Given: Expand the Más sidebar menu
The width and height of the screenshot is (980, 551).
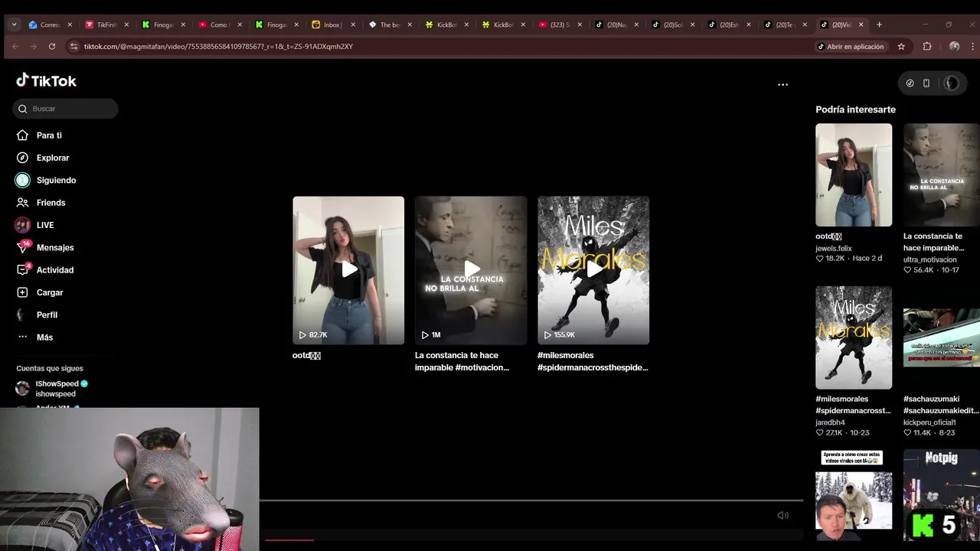Looking at the screenshot, I should 44,337.
